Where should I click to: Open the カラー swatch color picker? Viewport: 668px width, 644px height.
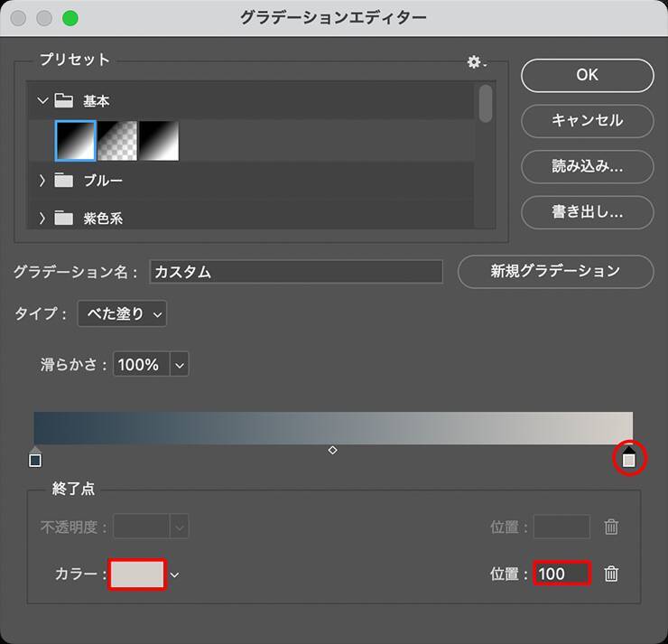137,574
